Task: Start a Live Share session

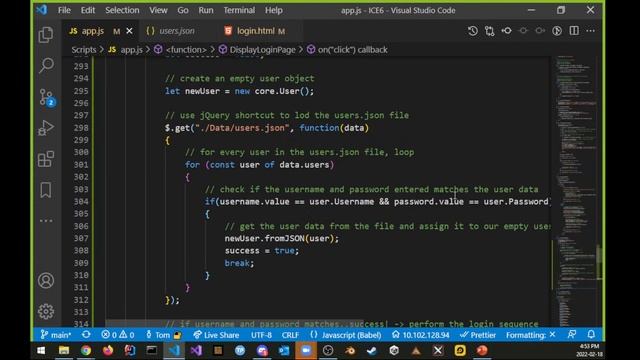Action: click(216, 335)
